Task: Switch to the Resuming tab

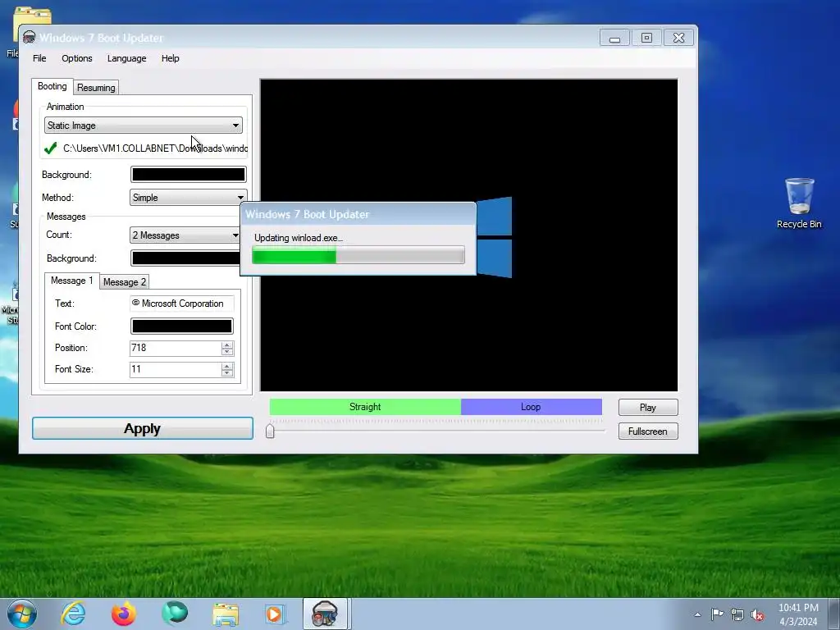Action: (x=96, y=87)
